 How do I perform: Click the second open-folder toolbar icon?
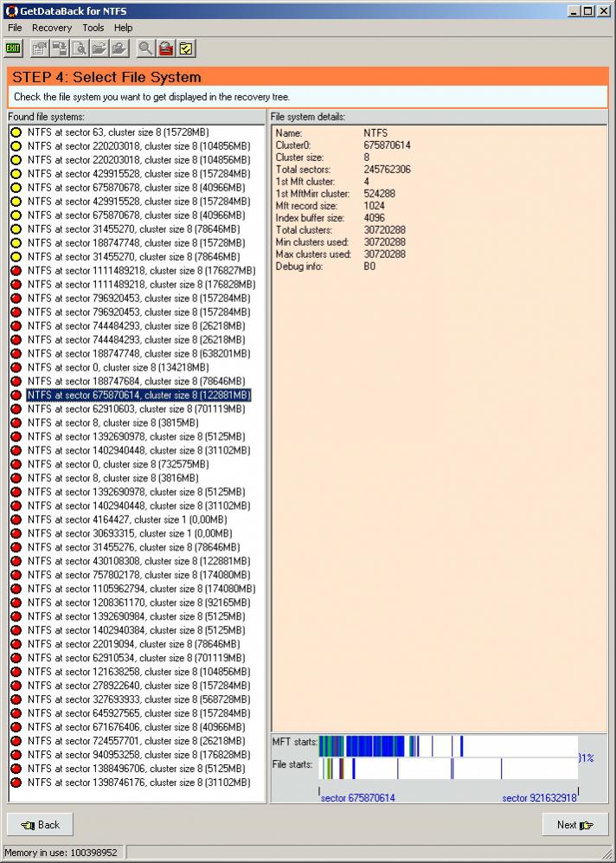(119, 48)
